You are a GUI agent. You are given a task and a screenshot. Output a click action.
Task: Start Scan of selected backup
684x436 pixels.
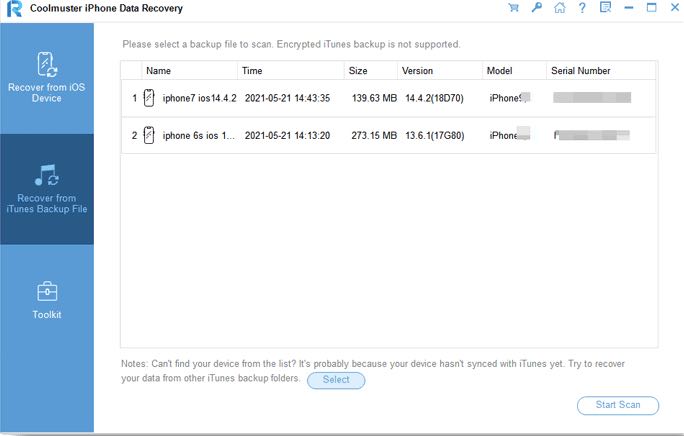click(x=618, y=405)
